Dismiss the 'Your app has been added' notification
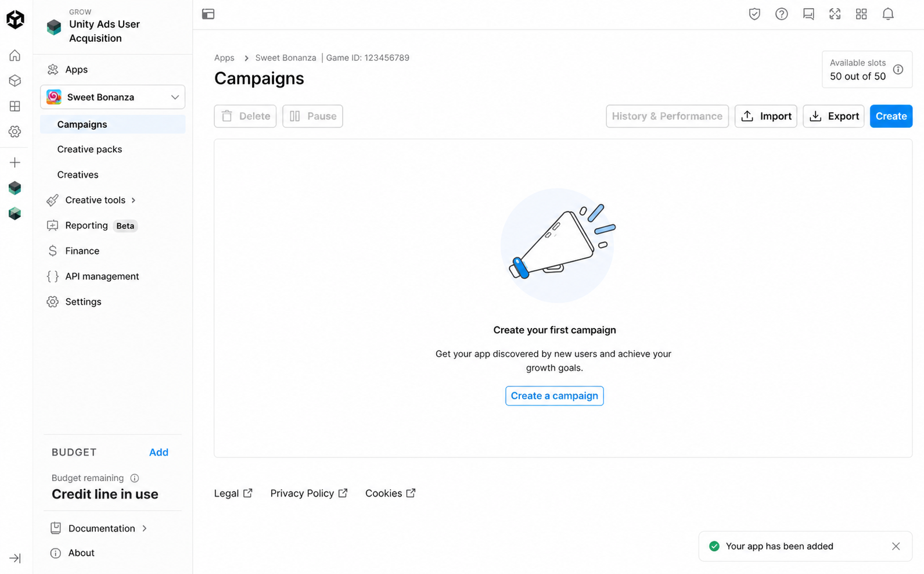The image size is (924, 574). [896, 546]
